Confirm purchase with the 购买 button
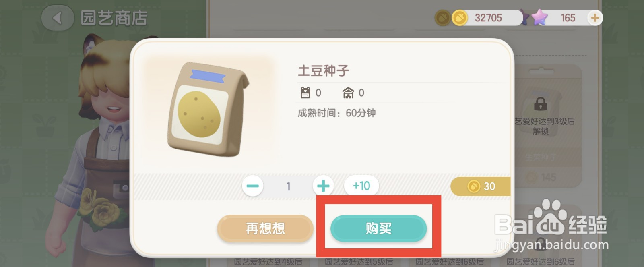 [x=378, y=229]
